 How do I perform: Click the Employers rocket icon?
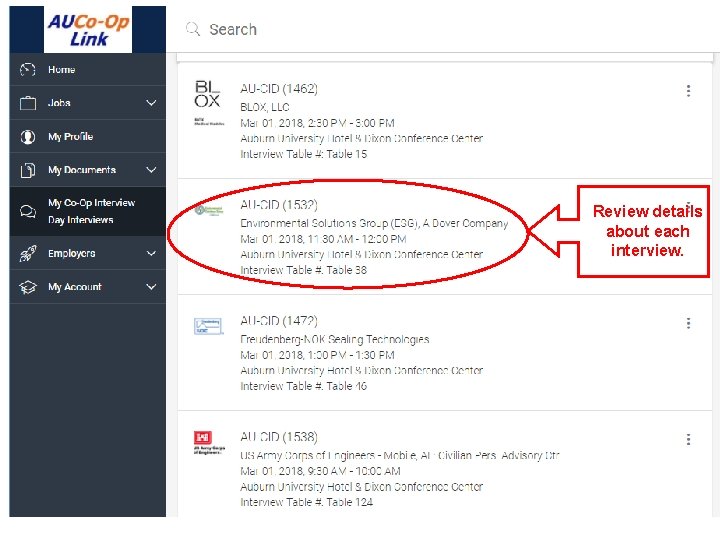tap(28, 253)
